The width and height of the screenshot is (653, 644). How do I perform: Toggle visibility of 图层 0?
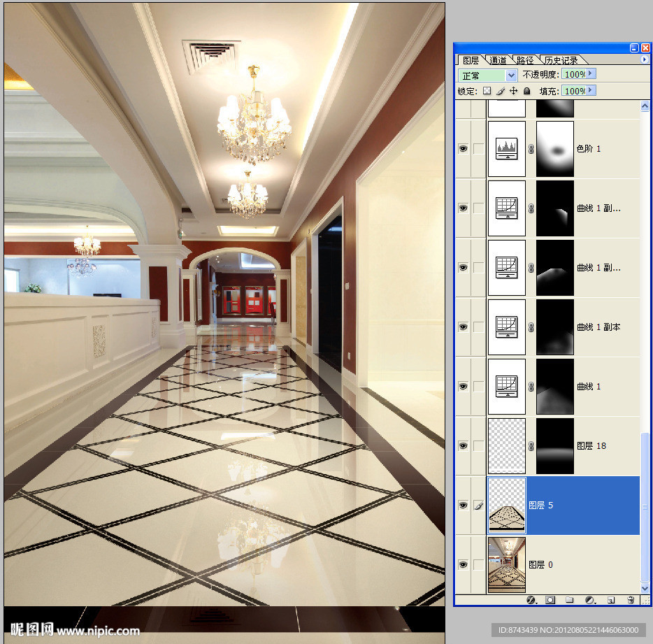tap(463, 564)
